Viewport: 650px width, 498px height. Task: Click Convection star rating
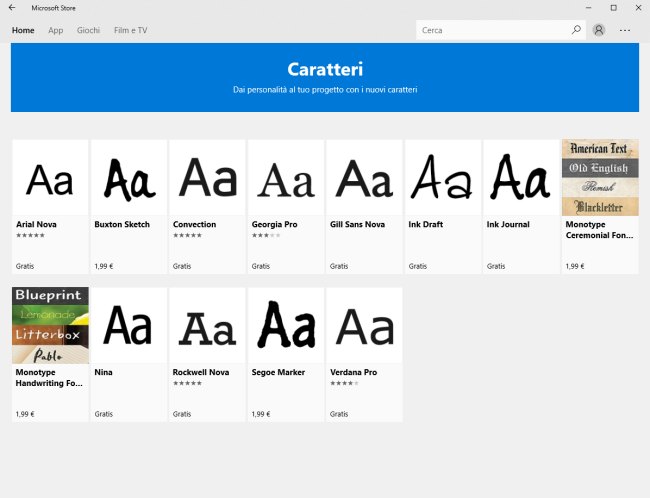(187, 235)
